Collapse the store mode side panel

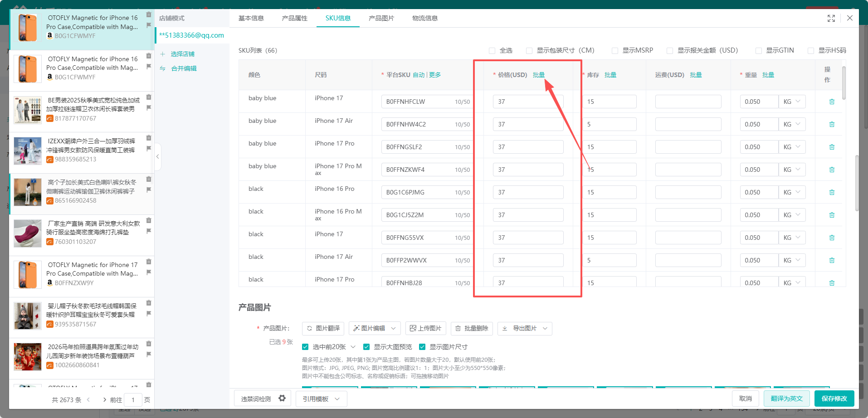[157, 156]
